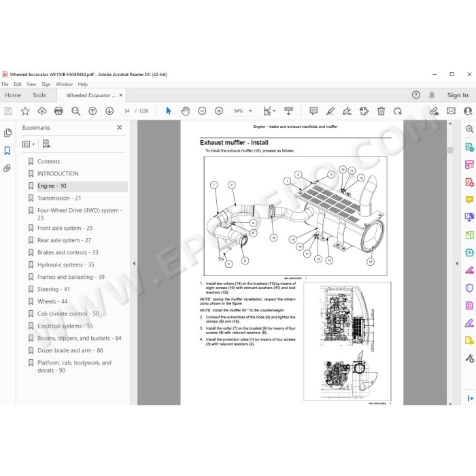Select the Engine - 10 bookmark
Screen dimensions: 476x476
pos(52,186)
